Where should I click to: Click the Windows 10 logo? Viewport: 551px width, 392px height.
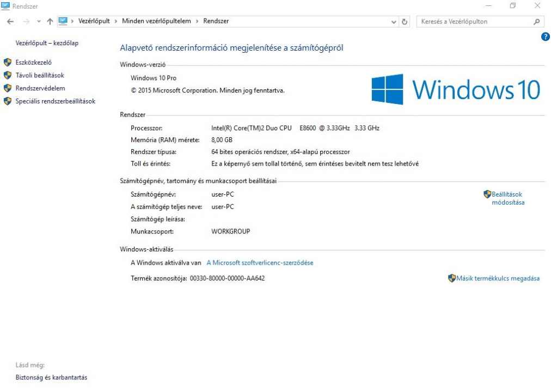pyautogui.click(x=455, y=89)
